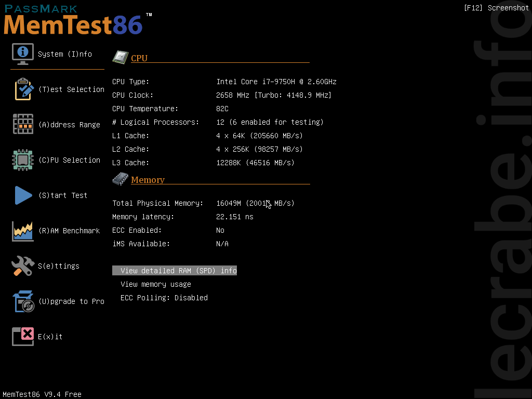Click the Settings wrench icon
This screenshot has width=532, height=399.
click(23, 265)
